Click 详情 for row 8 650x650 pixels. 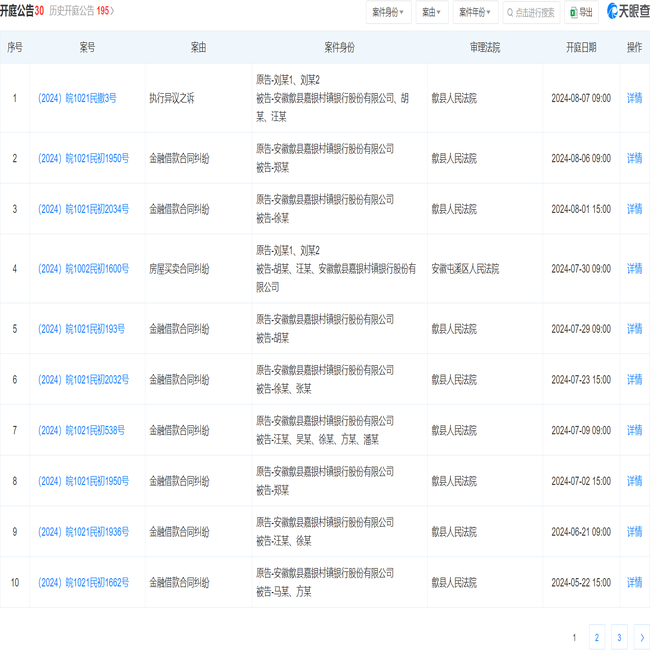click(634, 481)
